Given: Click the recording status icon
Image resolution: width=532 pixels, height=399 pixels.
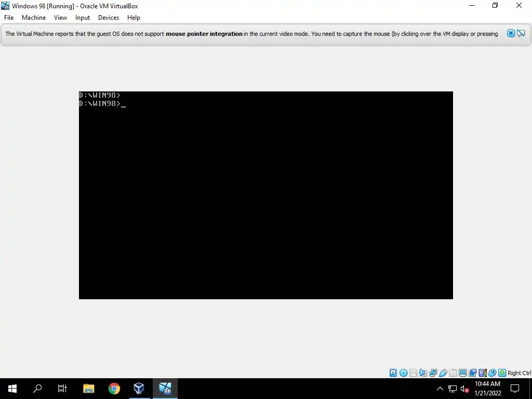Looking at the screenshot, I should click(x=472, y=373).
